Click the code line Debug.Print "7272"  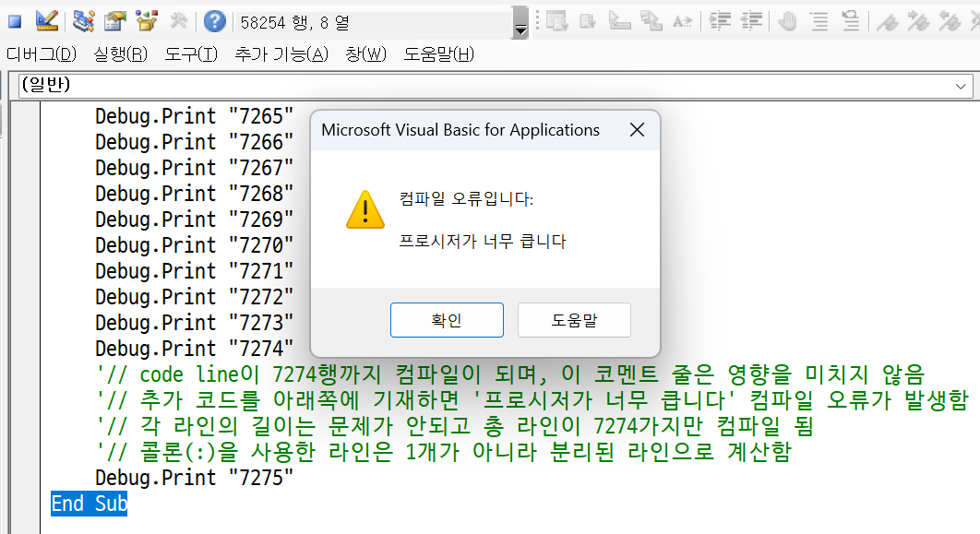point(195,297)
